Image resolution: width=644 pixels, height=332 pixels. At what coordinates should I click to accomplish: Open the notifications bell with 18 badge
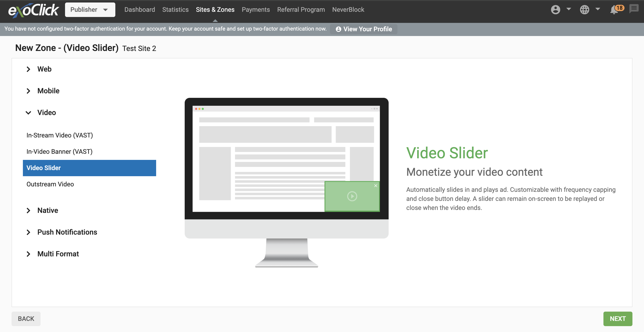point(615,10)
